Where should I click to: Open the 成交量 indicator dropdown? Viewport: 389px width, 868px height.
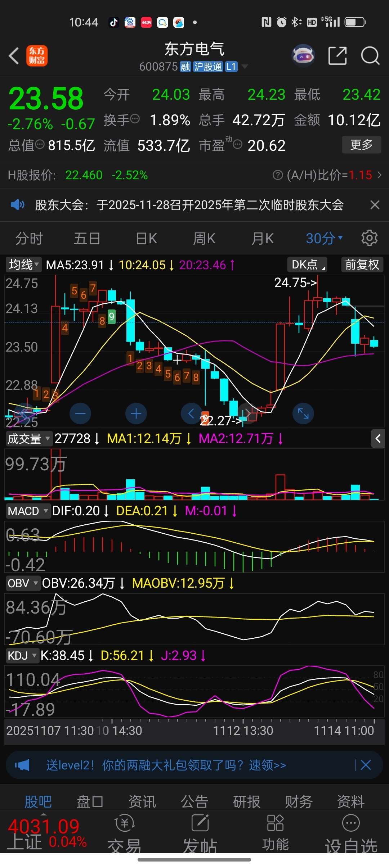[x=29, y=439]
